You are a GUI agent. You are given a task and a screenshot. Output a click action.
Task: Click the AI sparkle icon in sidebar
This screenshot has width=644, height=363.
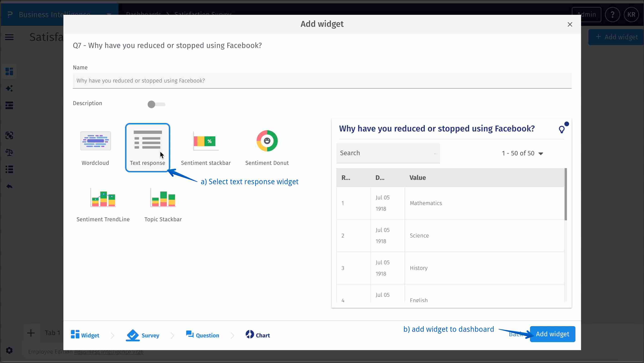pyautogui.click(x=9, y=88)
